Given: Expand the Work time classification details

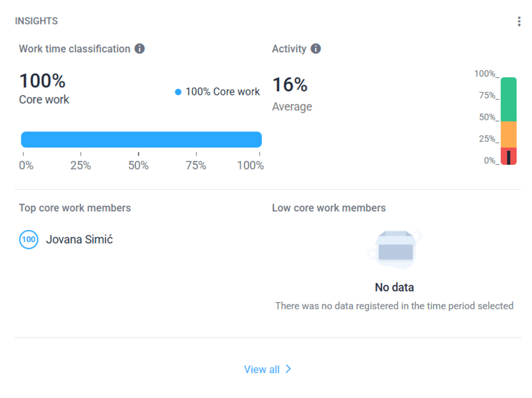Looking at the screenshot, I should [75, 48].
